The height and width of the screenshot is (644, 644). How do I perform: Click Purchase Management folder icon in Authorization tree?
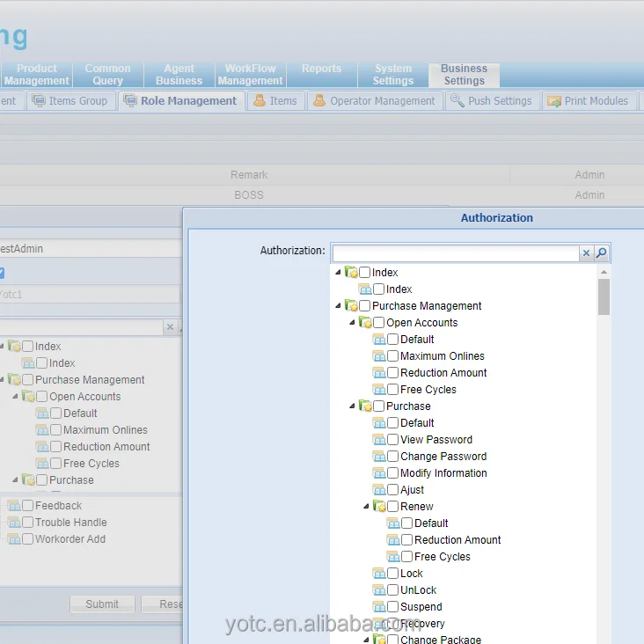(351, 306)
